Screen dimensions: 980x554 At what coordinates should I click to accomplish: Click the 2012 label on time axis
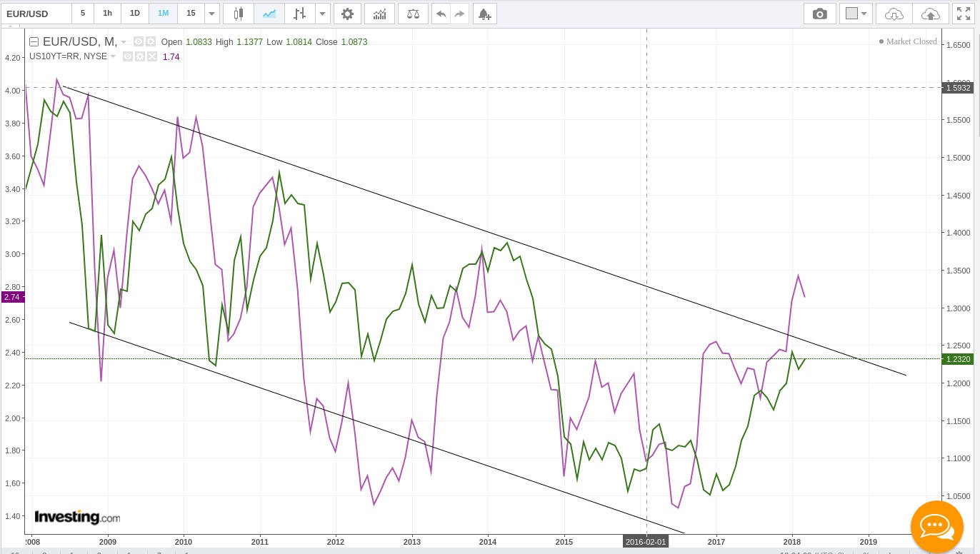coord(336,542)
